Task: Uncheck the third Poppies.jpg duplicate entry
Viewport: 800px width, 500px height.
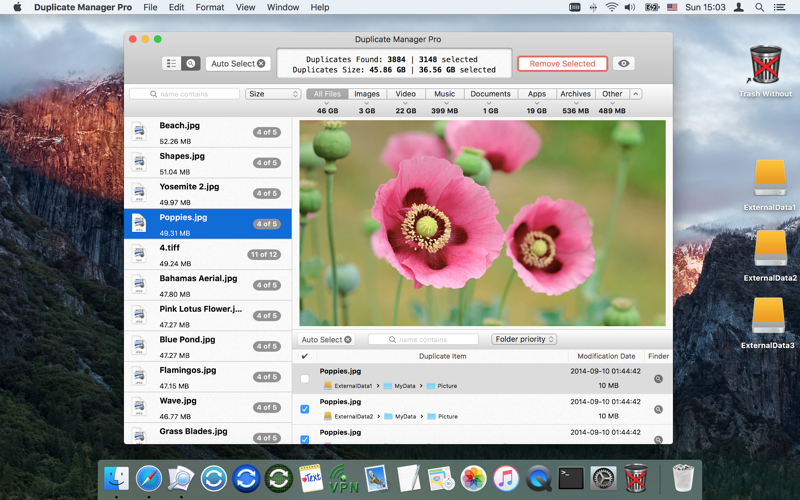Action: click(305, 438)
